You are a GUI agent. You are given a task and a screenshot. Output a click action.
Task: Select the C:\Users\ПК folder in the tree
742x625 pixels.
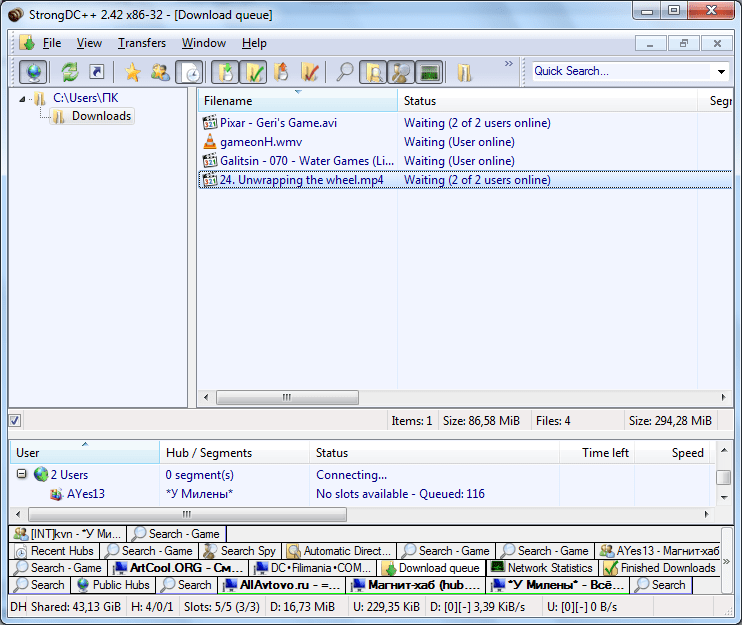(86, 98)
